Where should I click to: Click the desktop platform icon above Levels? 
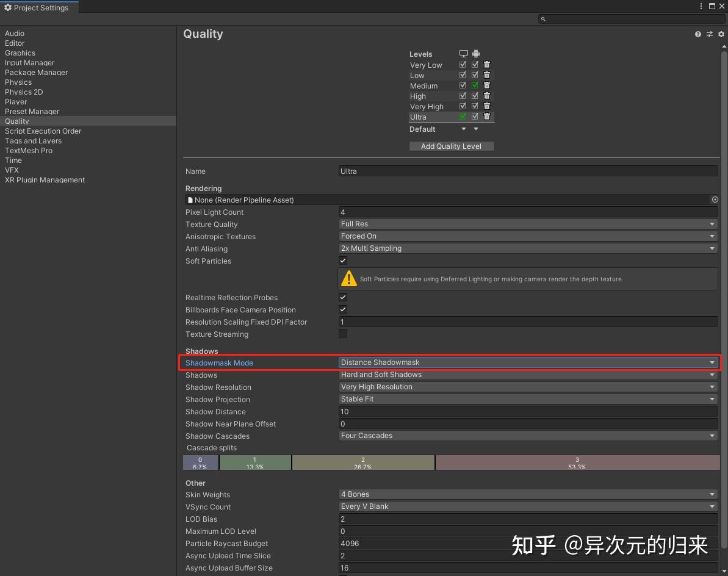click(464, 54)
